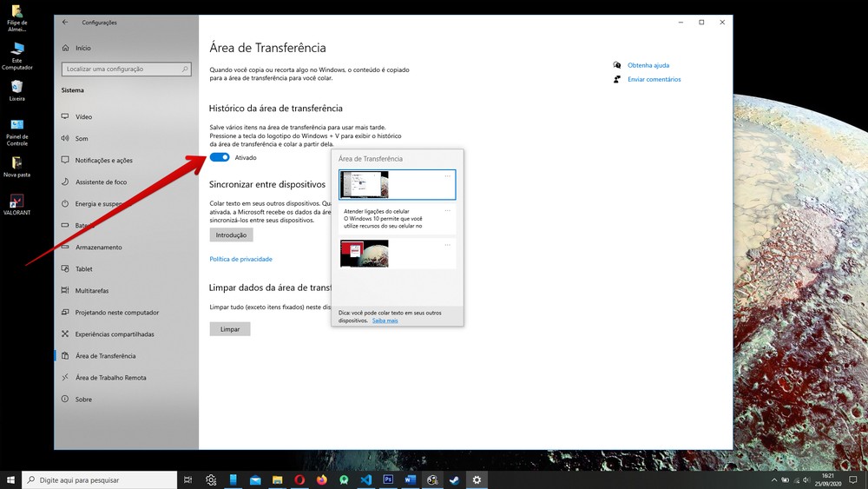The image size is (868, 489).
Task: Select the first screenshot clipboard item
Action: [x=397, y=184]
